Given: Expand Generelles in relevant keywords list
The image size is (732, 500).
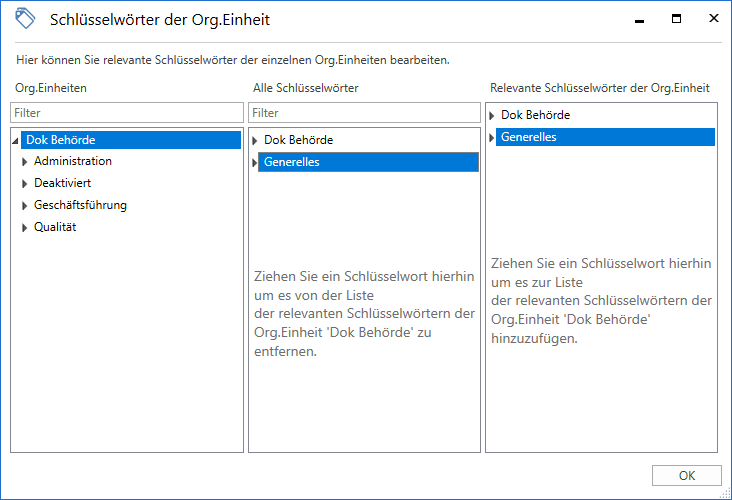Looking at the screenshot, I should pyautogui.click(x=492, y=138).
